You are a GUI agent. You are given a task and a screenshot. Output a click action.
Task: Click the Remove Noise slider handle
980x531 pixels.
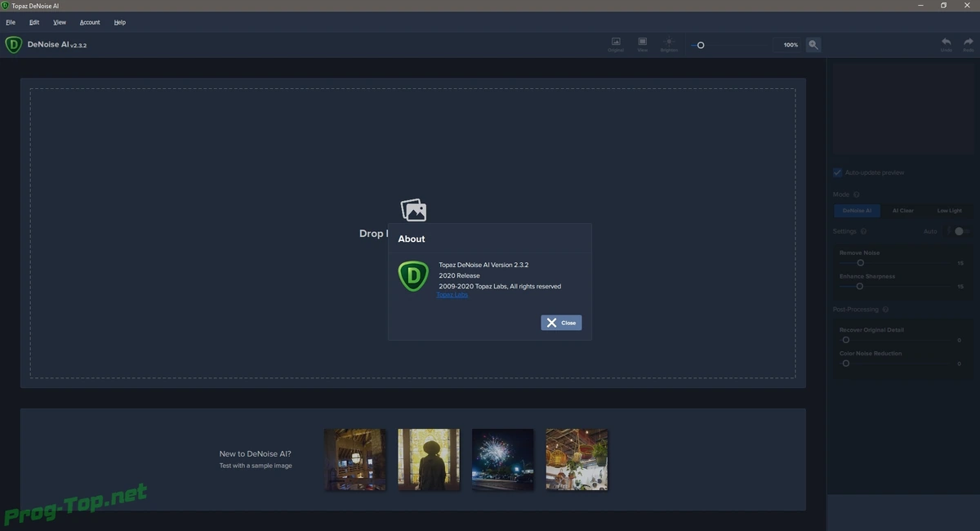(x=860, y=263)
